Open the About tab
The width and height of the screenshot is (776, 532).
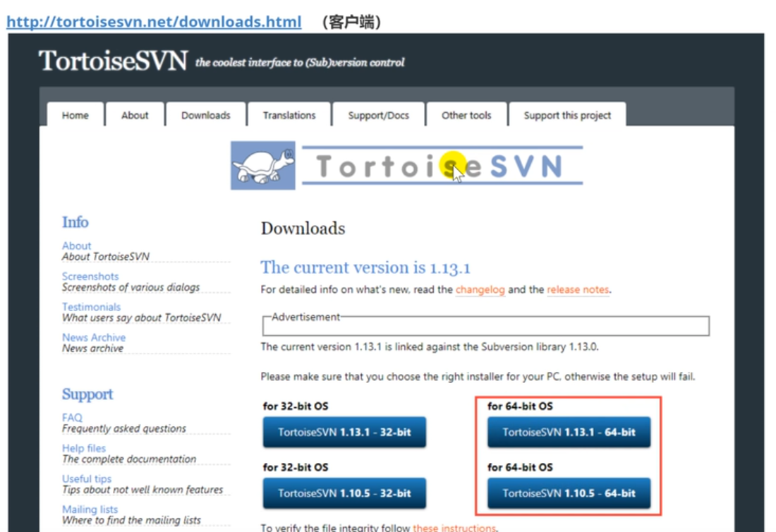point(135,115)
